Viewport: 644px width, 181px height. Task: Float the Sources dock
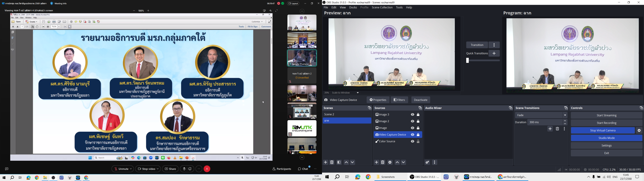tap(420, 108)
